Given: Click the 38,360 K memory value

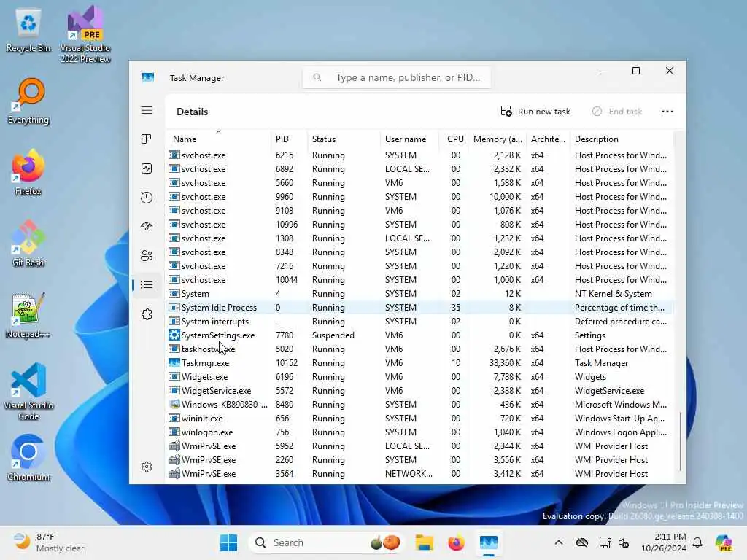Looking at the screenshot, I should pyautogui.click(x=503, y=363).
